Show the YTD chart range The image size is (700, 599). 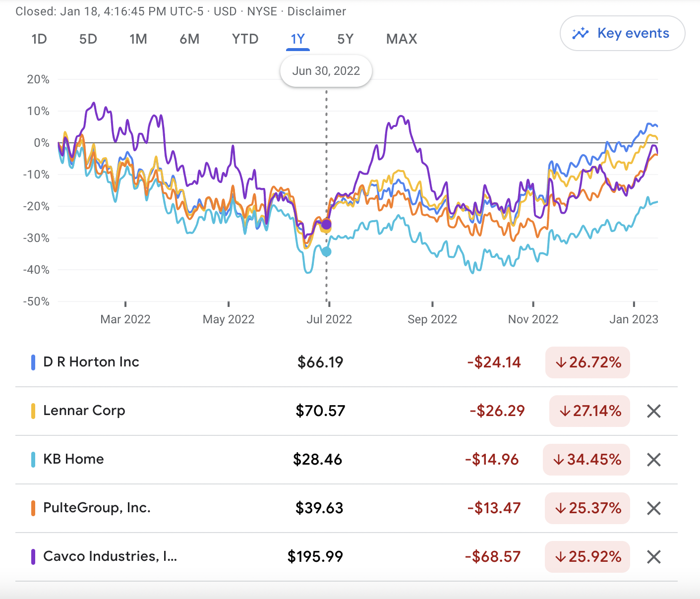[x=245, y=39]
